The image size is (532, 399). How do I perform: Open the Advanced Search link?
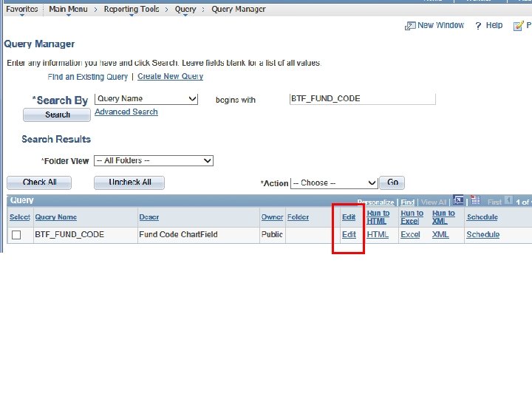tap(126, 112)
